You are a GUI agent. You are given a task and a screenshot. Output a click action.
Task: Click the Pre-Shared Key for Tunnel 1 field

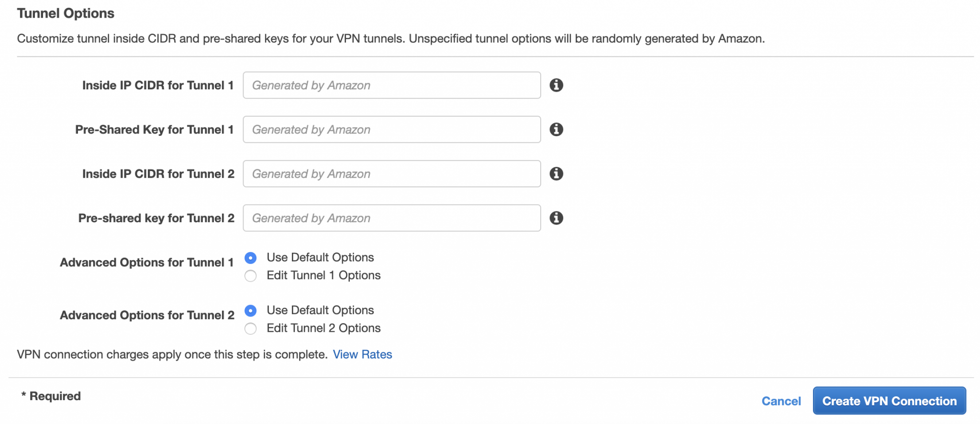point(391,129)
